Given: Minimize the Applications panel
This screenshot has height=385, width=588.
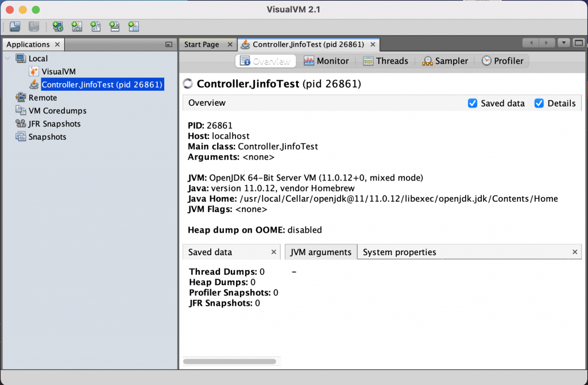Looking at the screenshot, I should (169, 44).
